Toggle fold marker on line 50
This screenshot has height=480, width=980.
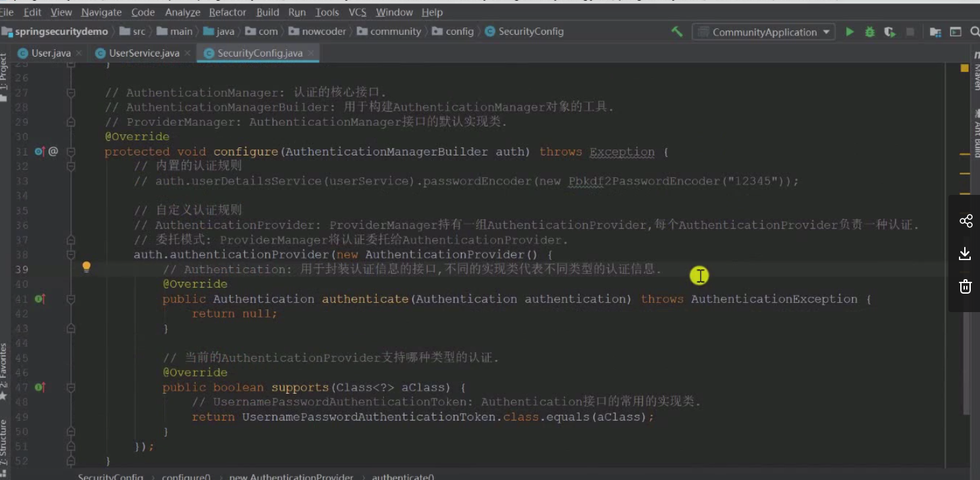tap(70, 431)
